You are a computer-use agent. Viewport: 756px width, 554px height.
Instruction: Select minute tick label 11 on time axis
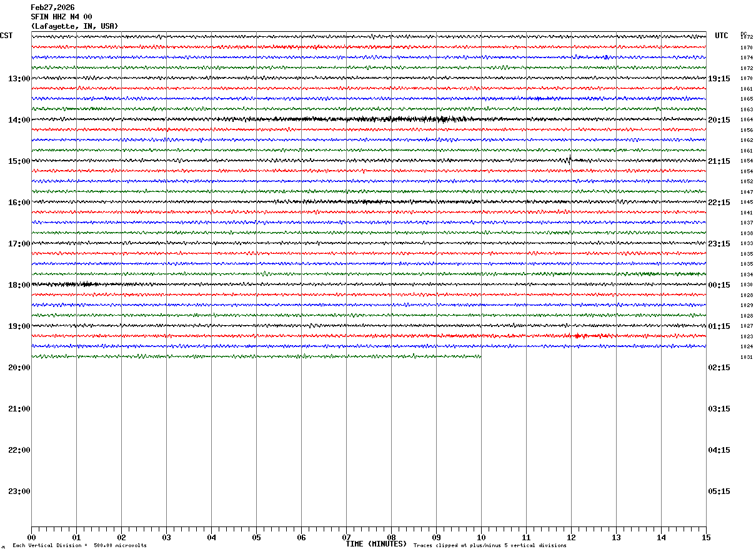526,537
